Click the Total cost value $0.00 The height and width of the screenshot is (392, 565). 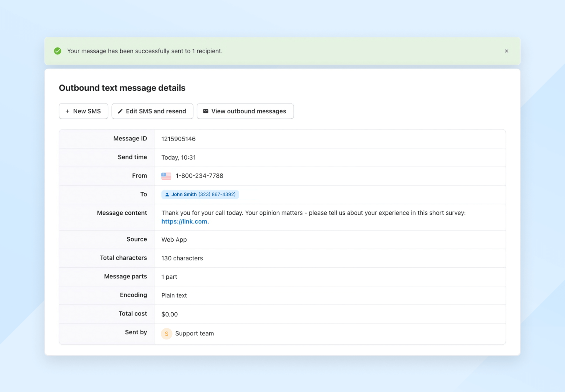(x=170, y=314)
